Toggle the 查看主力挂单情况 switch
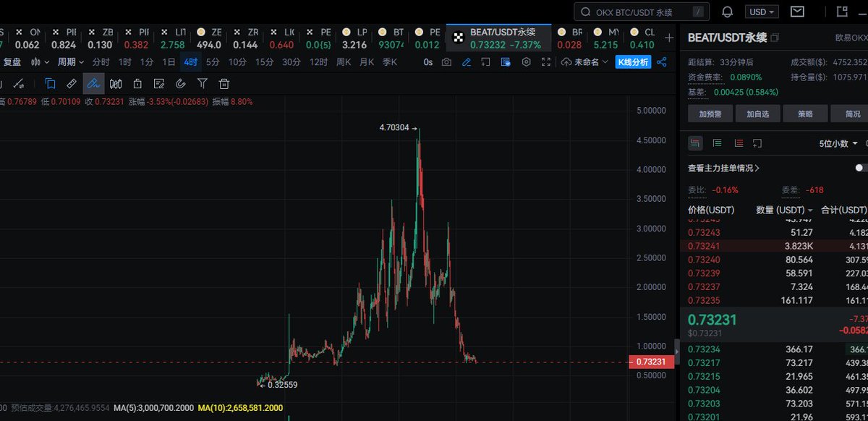 pyautogui.click(x=861, y=168)
